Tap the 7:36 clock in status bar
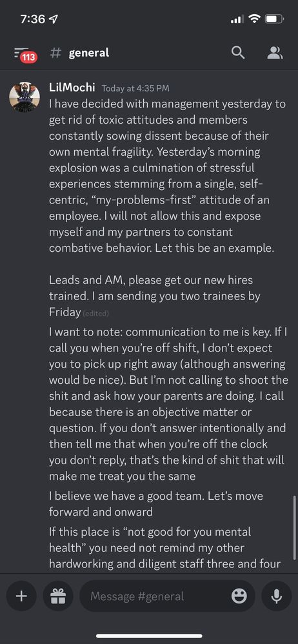The width and height of the screenshot is (298, 644). pyautogui.click(x=32, y=19)
